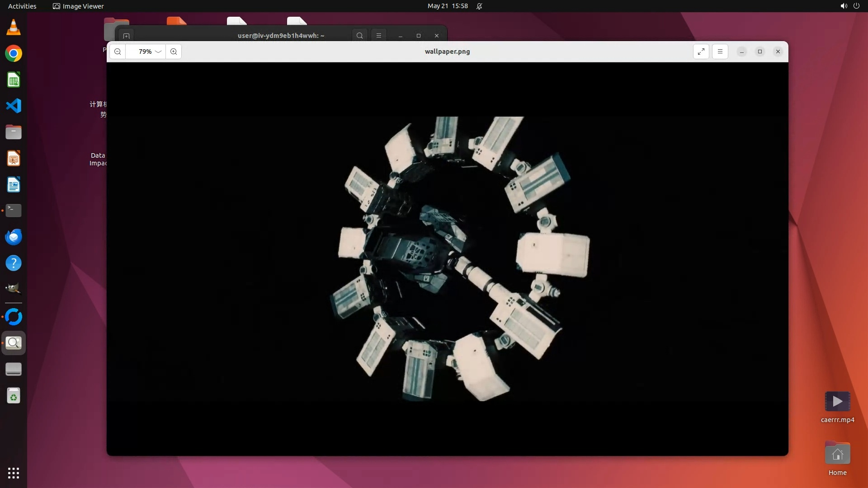The image size is (868, 488).
Task: Open Thunderbird mail from the dock
Action: [14, 237]
